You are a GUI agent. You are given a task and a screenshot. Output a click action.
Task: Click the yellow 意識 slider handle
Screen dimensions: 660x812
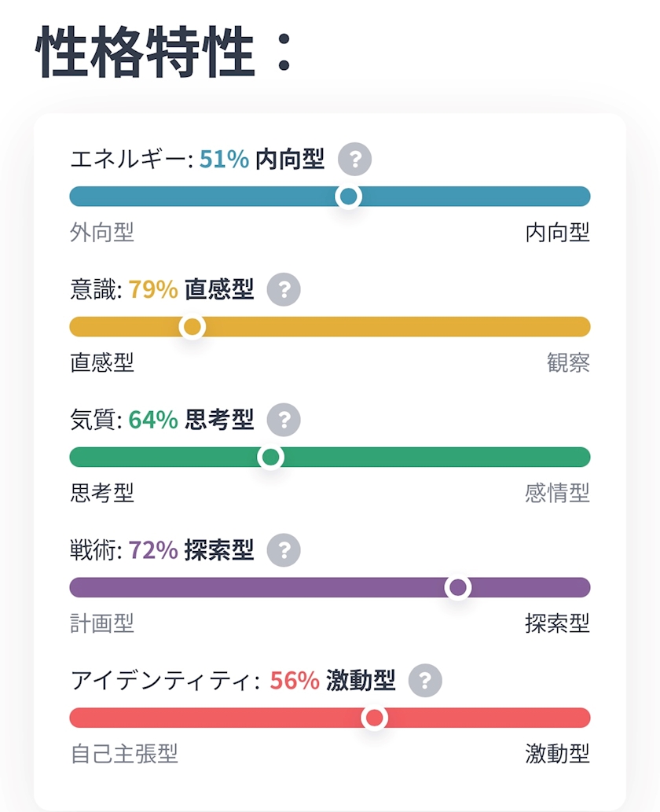(192, 327)
